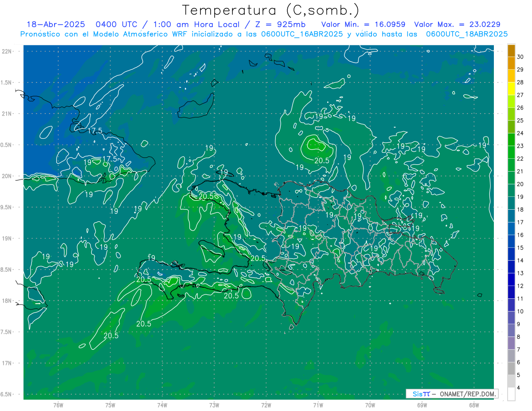Click the bright yellow swatch between 27 and 28
532x411 pixels.
click(x=511, y=89)
